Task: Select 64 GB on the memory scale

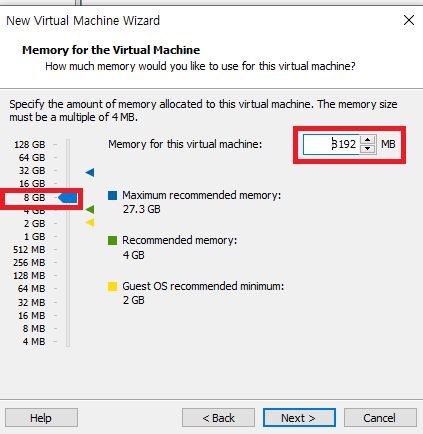Action: [x=32, y=157]
